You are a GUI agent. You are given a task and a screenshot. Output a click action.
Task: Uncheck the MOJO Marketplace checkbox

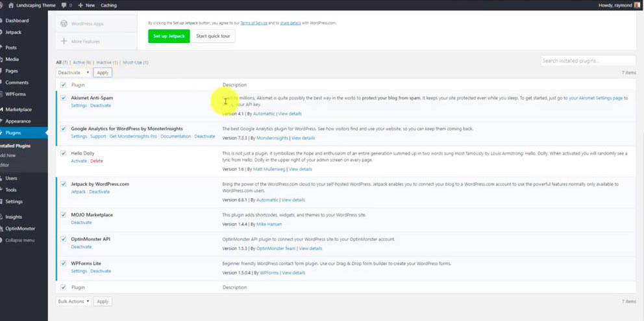(x=63, y=214)
